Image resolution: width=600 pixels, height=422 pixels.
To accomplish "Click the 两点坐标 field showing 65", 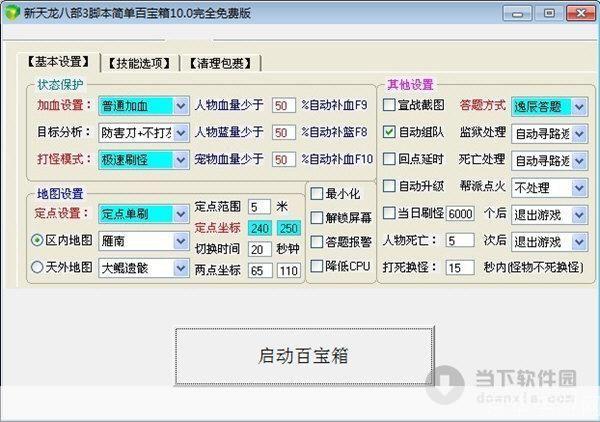I will coord(260,270).
